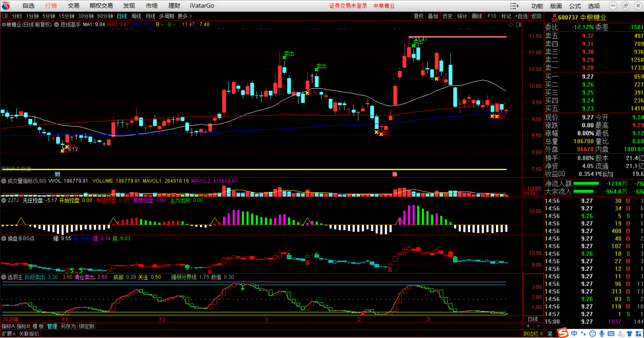Click the Sogou user account icon
Image resolution: width=644 pixels, height=338 pixels.
621,334
